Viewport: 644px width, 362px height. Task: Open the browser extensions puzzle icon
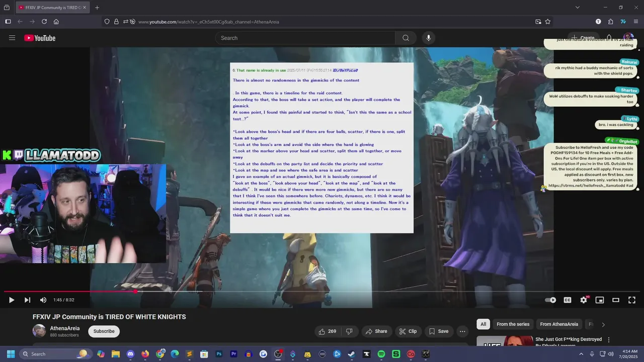(x=611, y=22)
